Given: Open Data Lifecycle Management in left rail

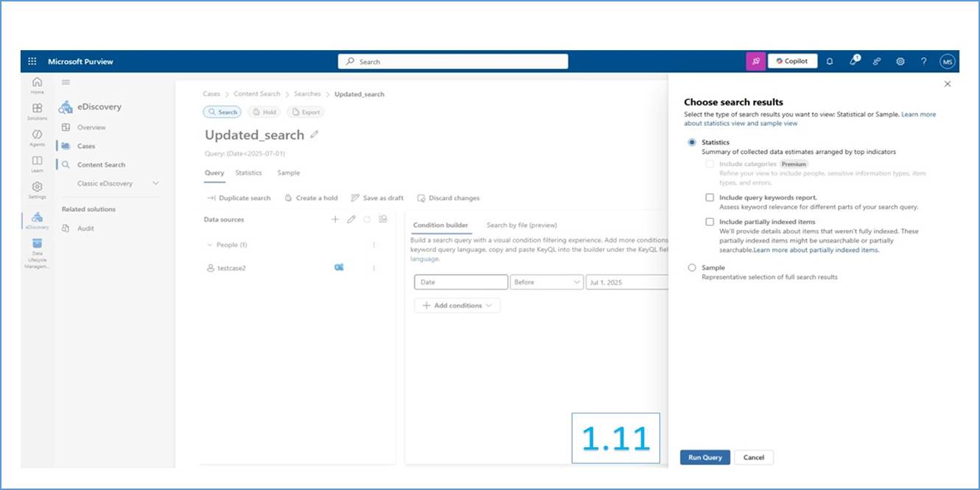Looking at the screenshot, I should tap(37, 253).
